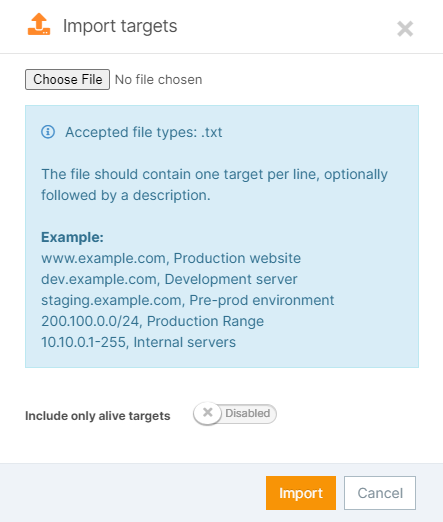Viewport: 443px width, 522px height.
Task: Click the Accepted file types .txt note
Action: pyautogui.click(x=143, y=132)
